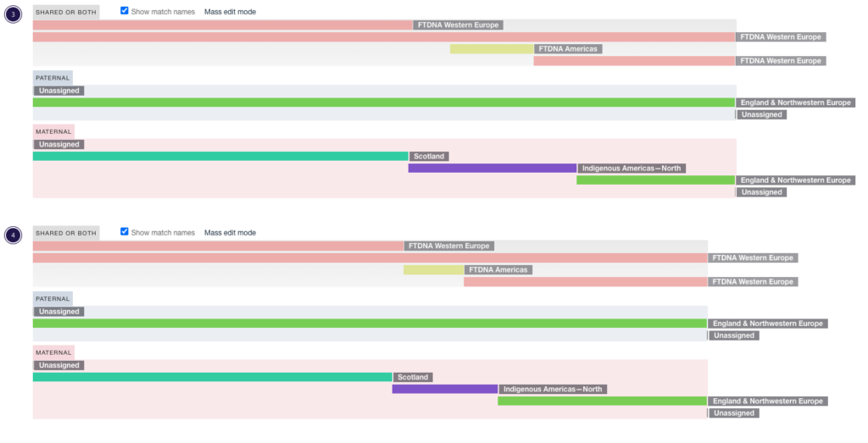Click first FTDNA Western Europe label chromosome 3

[x=458, y=25]
